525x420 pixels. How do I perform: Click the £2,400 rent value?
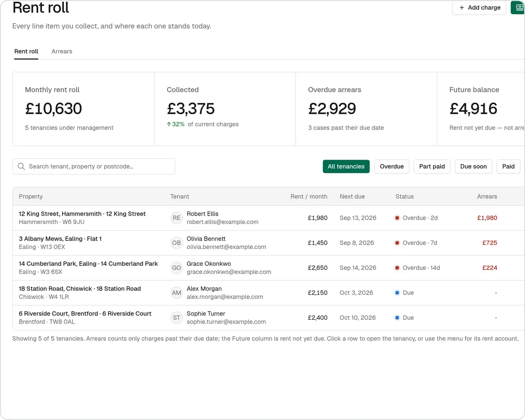pyautogui.click(x=318, y=318)
